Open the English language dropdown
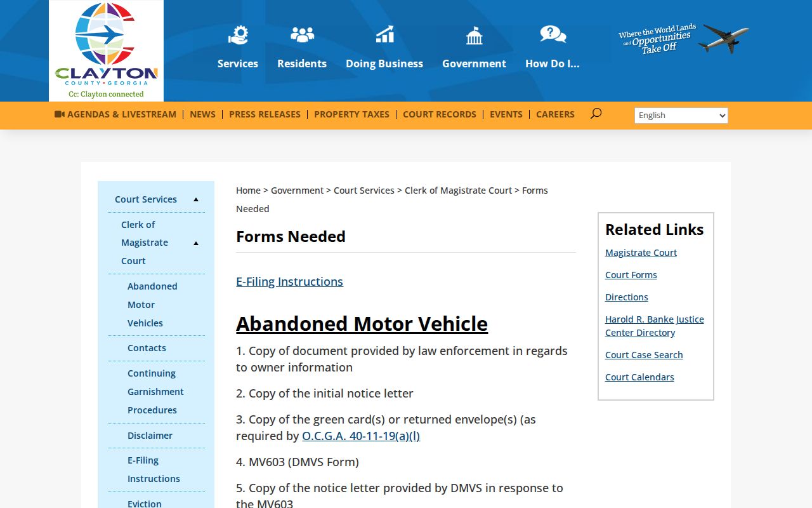Image resolution: width=812 pixels, height=508 pixels. (x=681, y=115)
